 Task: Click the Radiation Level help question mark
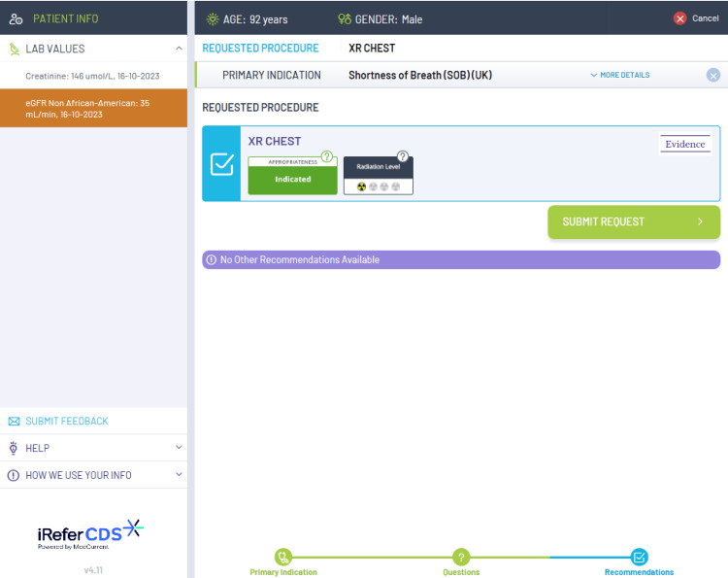(403, 156)
